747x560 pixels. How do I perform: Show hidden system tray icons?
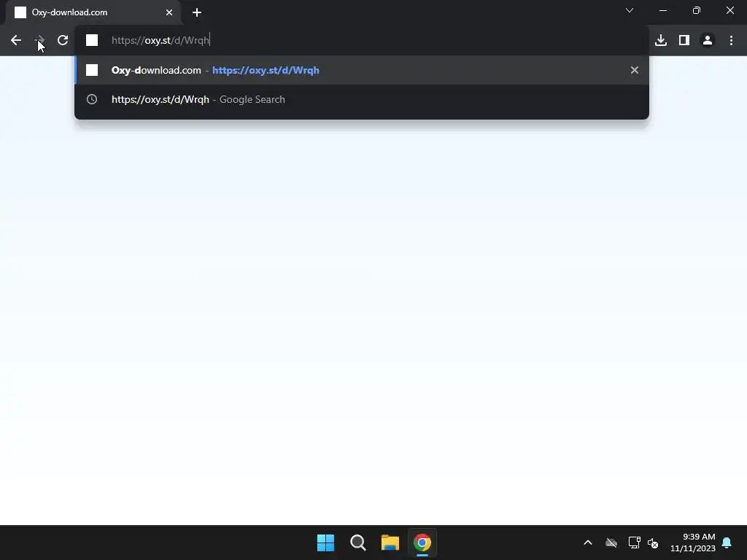[588, 542]
